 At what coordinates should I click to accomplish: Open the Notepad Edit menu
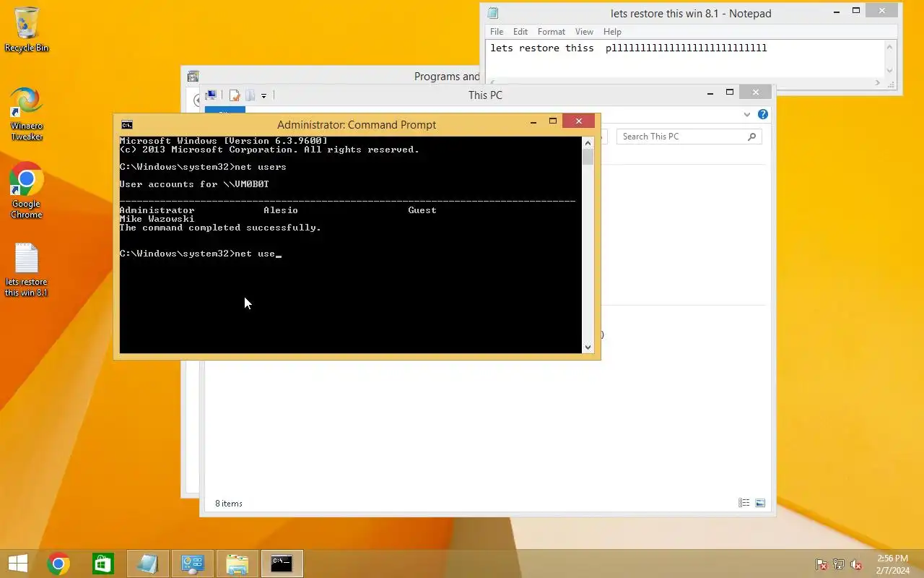[x=520, y=32]
